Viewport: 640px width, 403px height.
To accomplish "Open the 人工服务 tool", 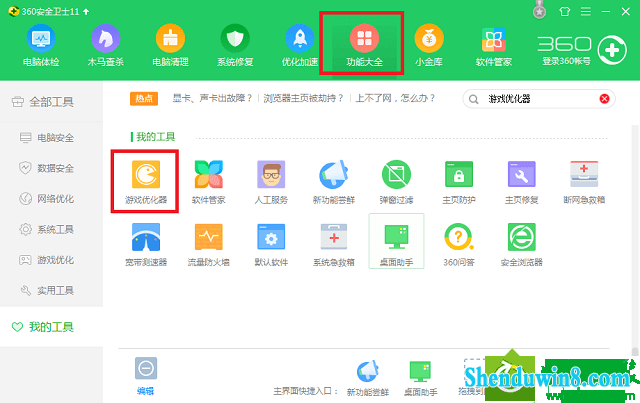I will 271,182.
